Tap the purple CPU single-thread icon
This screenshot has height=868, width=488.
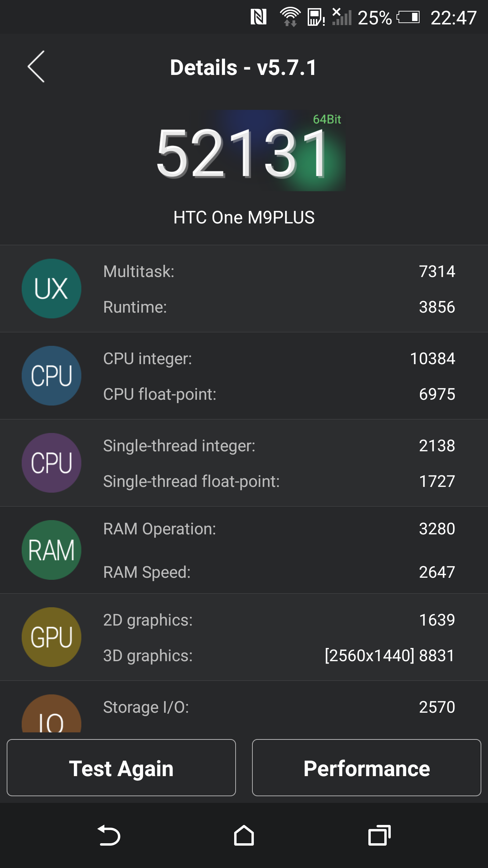52,463
